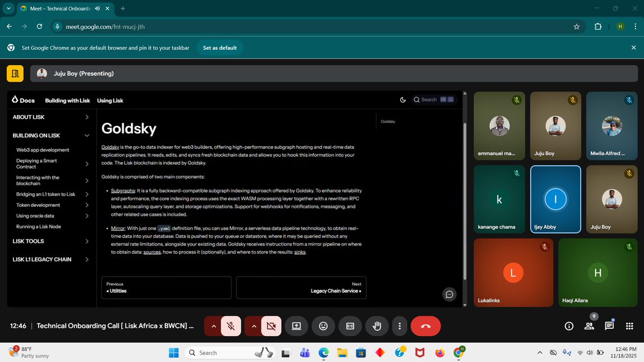Toggle the docs dark mode moon icon
Image resolution: width=644 pixels, height=362 pixels.
403,100
